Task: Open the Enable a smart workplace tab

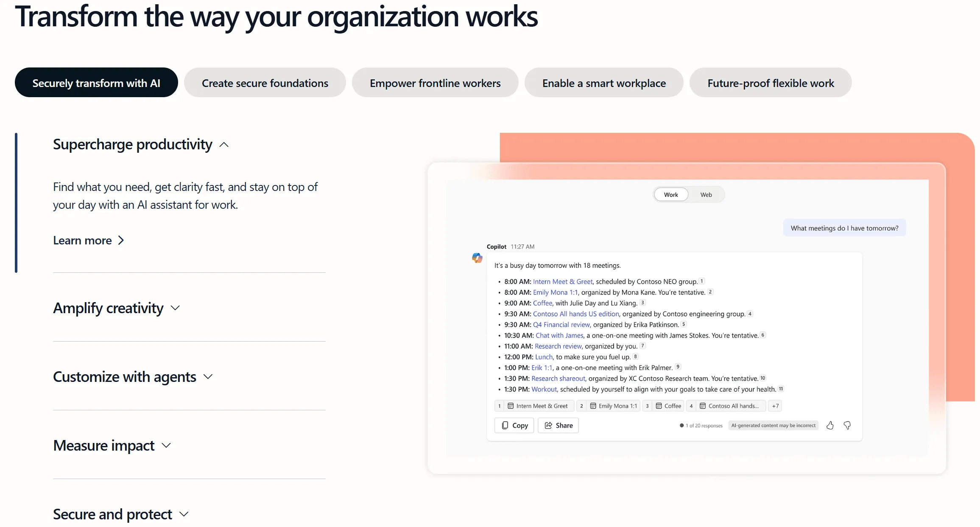Action: (604, 83)
